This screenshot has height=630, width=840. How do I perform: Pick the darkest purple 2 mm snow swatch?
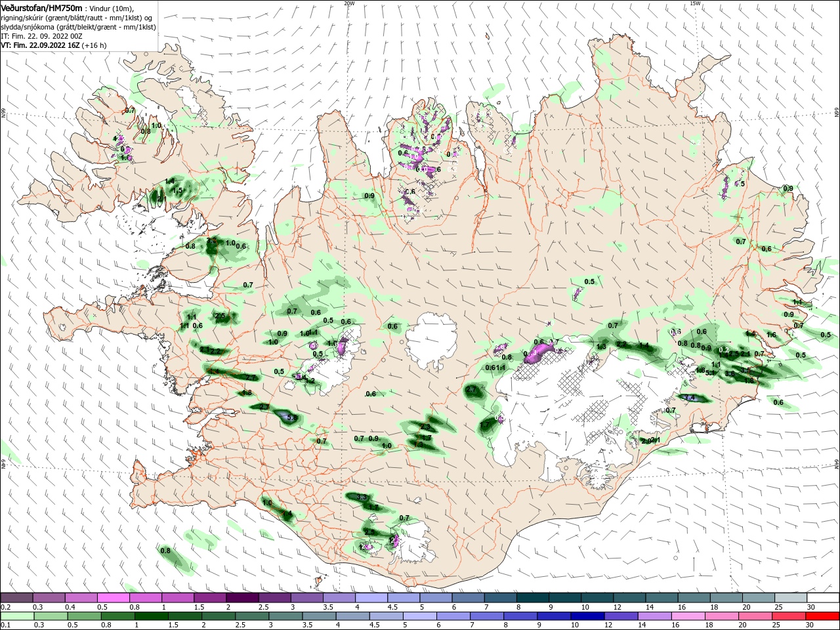point(243,598)
